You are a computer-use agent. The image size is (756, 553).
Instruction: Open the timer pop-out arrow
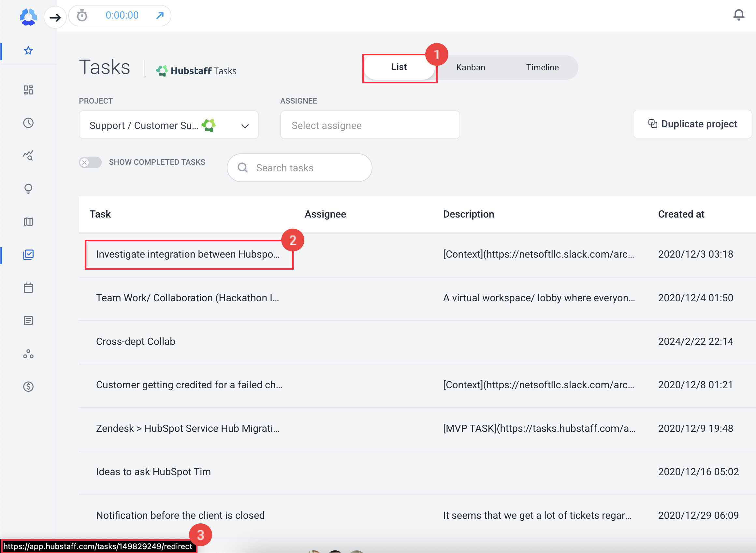pyautogui.click(x=160, y=15)
